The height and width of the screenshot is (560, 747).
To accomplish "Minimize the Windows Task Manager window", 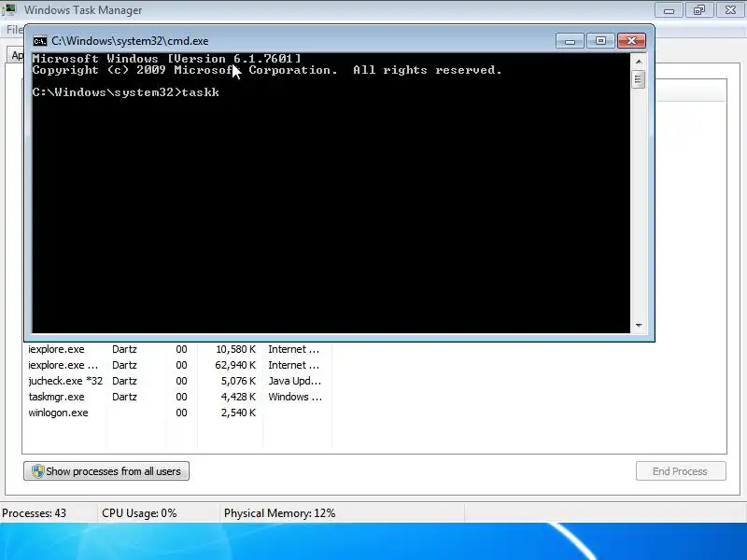I will pyautogui.click(x=669, y=10).
